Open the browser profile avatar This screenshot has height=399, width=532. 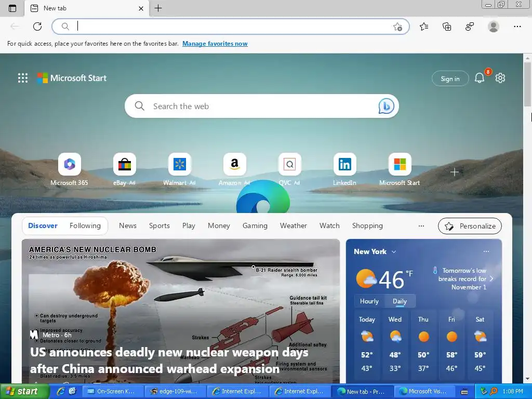(494, 26)
